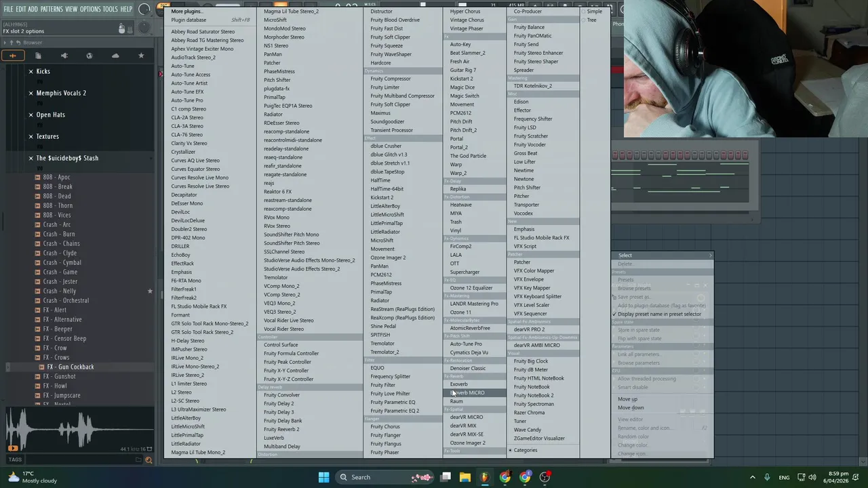Open the browser web library globe icon

pyautogui.click(x=90, y=56)
